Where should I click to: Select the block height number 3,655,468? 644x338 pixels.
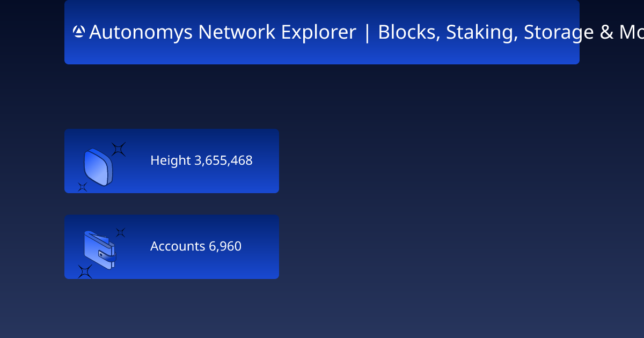[x=223, y=160]
